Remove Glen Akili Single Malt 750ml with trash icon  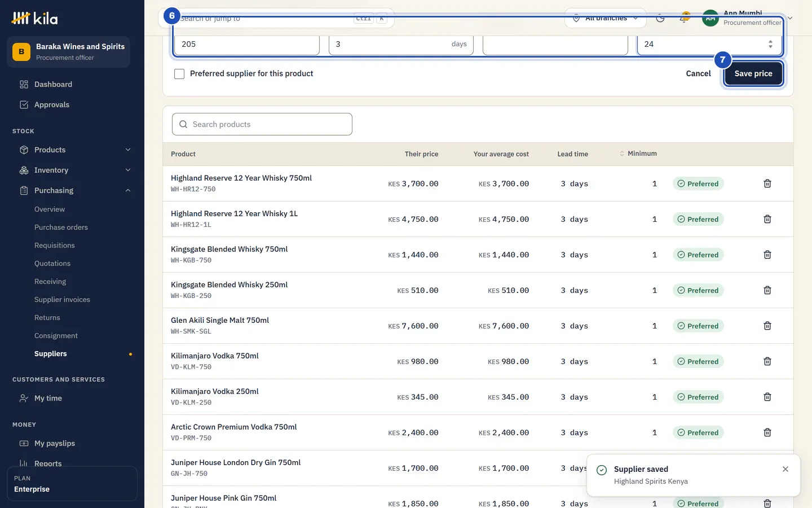point(767,326)
